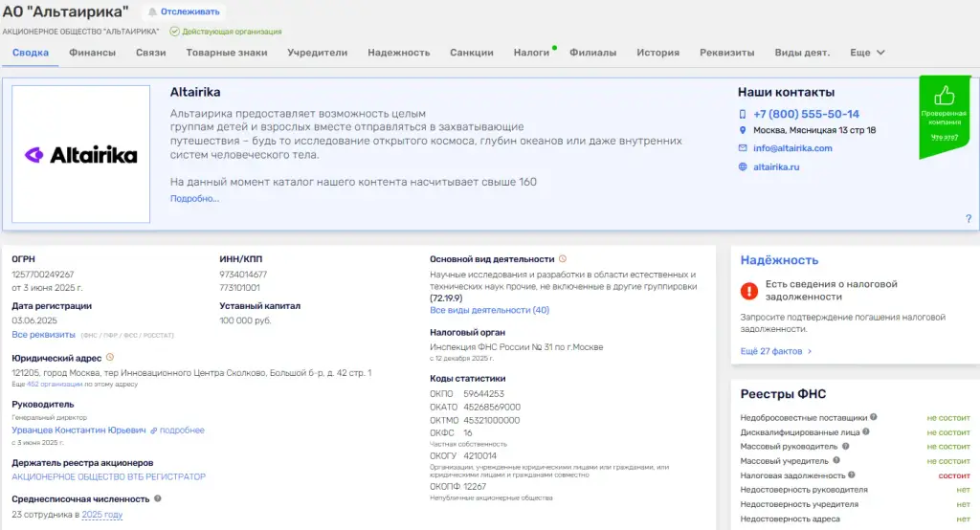Open info@altairika.com email link
Screen dimensions: 980x530
[x=792, y=148]
